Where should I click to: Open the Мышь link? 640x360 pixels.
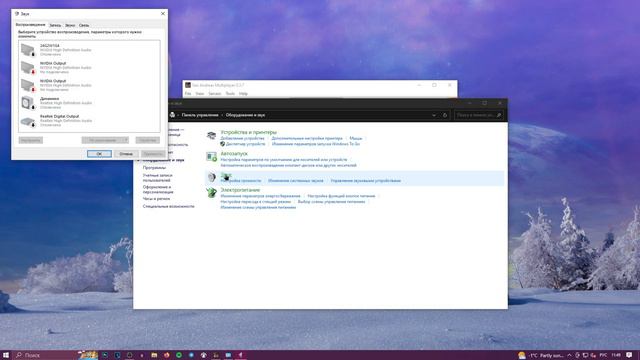[356, 138]
